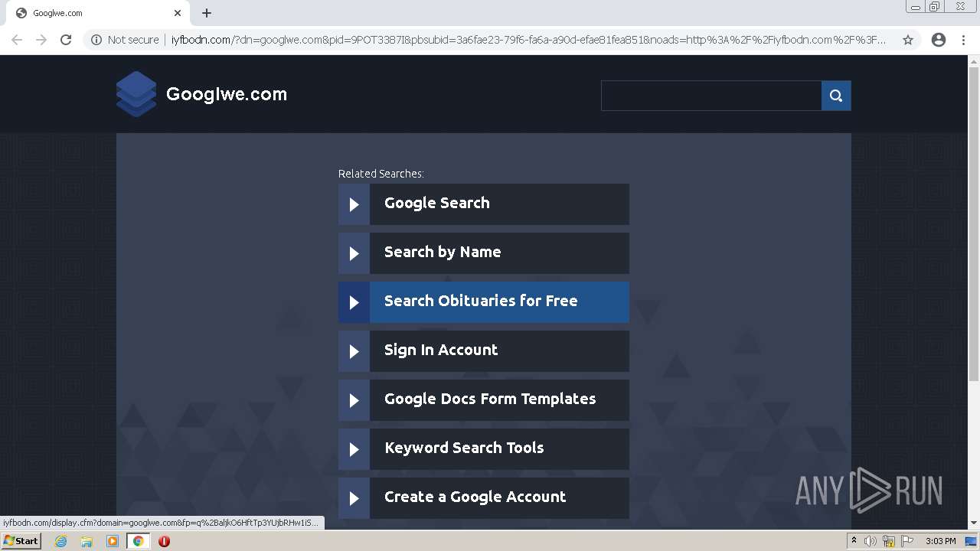980x551 pixels.
Task: Click the Chrome taskbar icon
Action: (x=138, y=541)
